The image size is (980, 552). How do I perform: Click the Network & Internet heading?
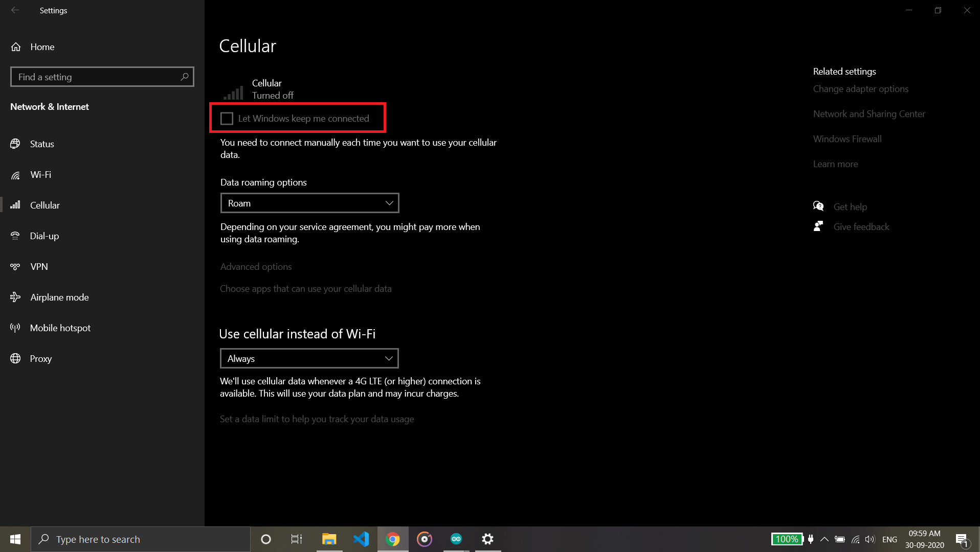(50, 106)
